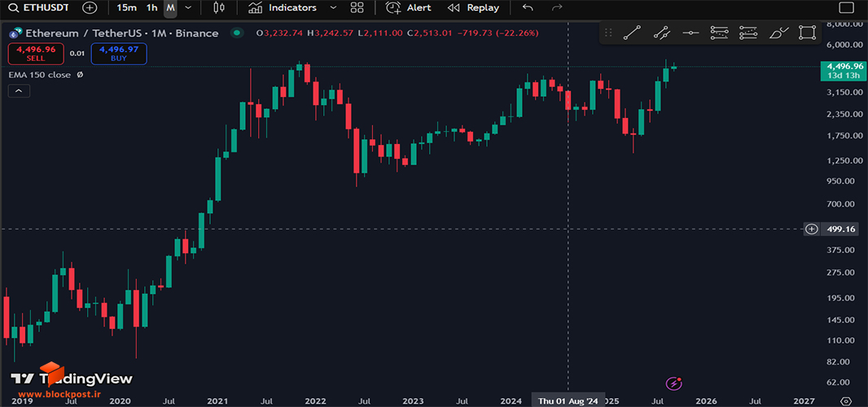
Task: Switch to the 1h timeframe
Action: click(151, 8)
